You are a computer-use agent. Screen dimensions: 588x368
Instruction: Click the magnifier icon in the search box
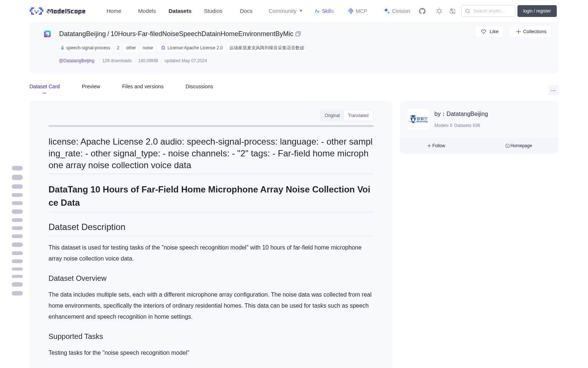467,11
